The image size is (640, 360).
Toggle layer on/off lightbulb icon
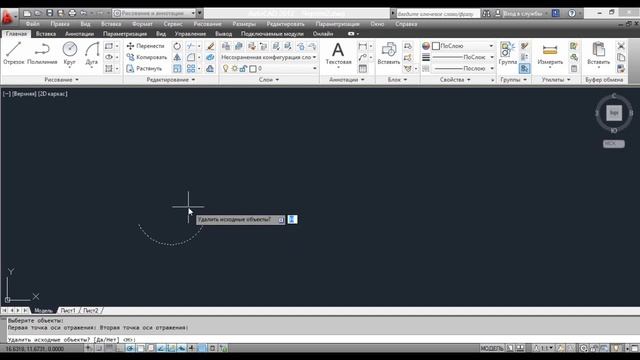225,69
